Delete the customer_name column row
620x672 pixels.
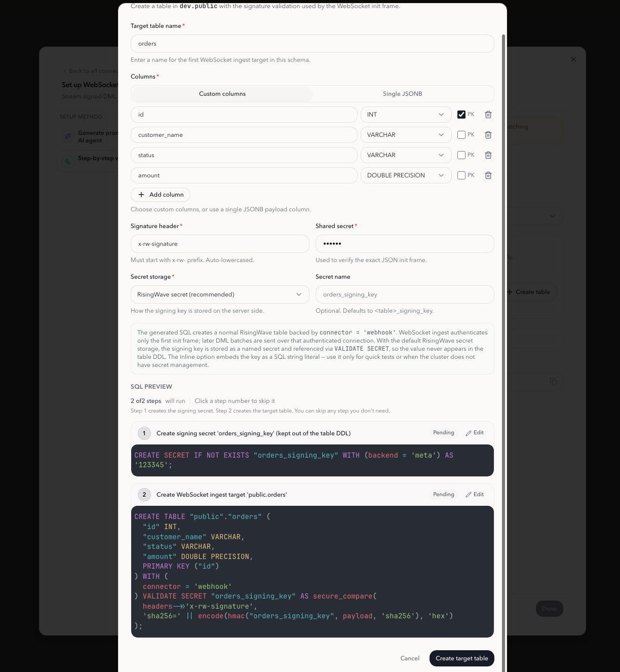pos(488,135)
